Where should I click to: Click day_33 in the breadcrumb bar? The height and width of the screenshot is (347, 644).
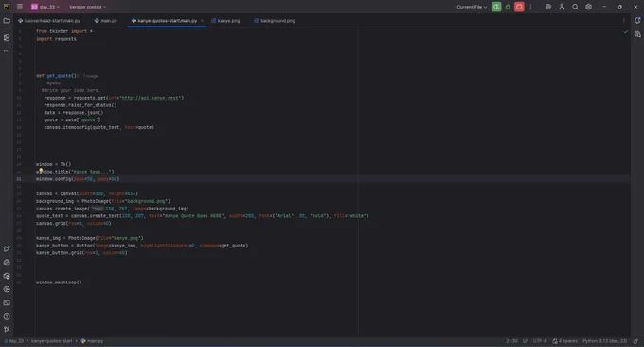click(14, 341)
